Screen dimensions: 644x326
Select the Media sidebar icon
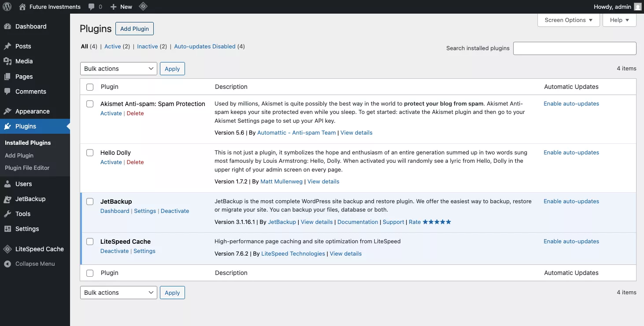pyautogui.click(x=8, y=61)
